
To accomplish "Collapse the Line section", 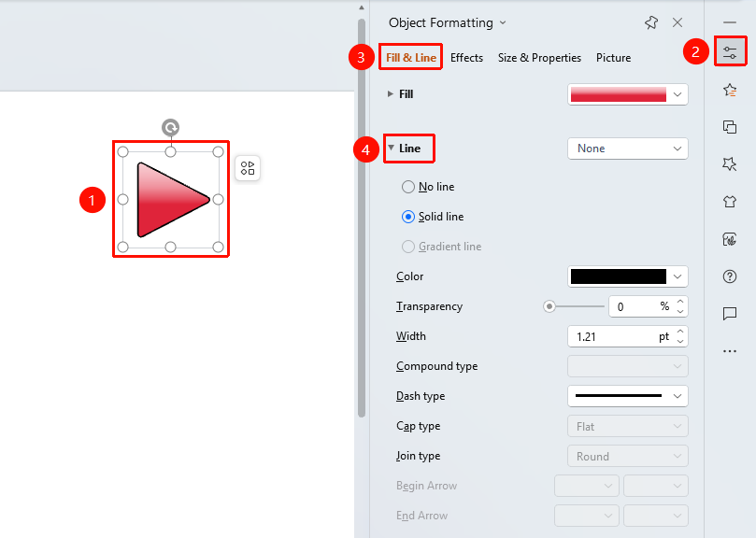I will click(x=391, y=148).
